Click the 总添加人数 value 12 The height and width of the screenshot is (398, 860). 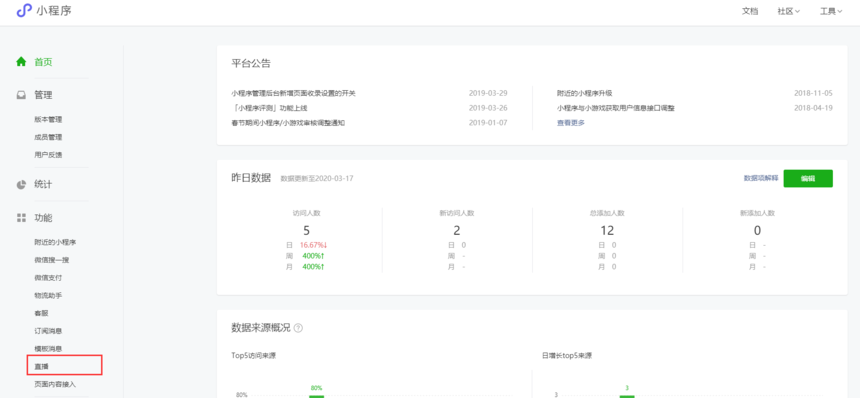pyautogui.click(x=607, y=230)
